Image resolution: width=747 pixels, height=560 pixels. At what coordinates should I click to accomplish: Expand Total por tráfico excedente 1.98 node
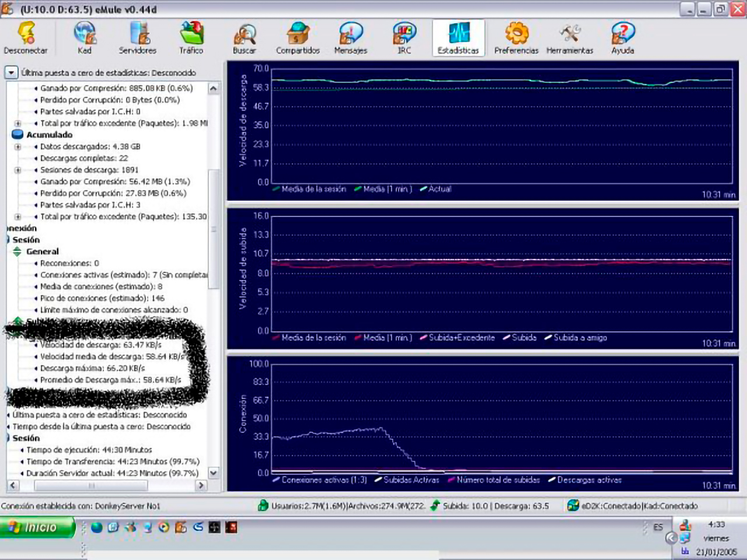[18, 123]
